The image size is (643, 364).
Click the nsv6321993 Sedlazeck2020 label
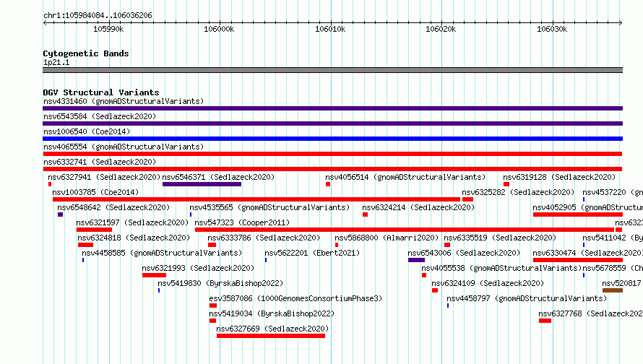198,268
